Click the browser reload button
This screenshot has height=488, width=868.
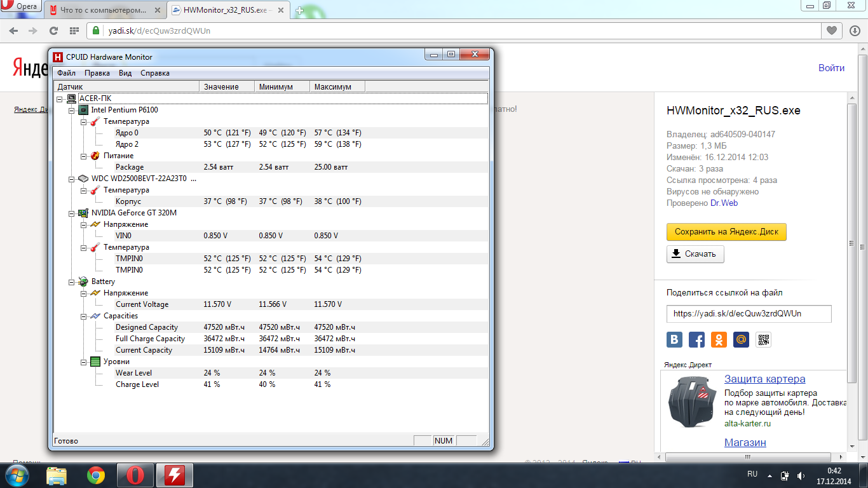[53, 30]
